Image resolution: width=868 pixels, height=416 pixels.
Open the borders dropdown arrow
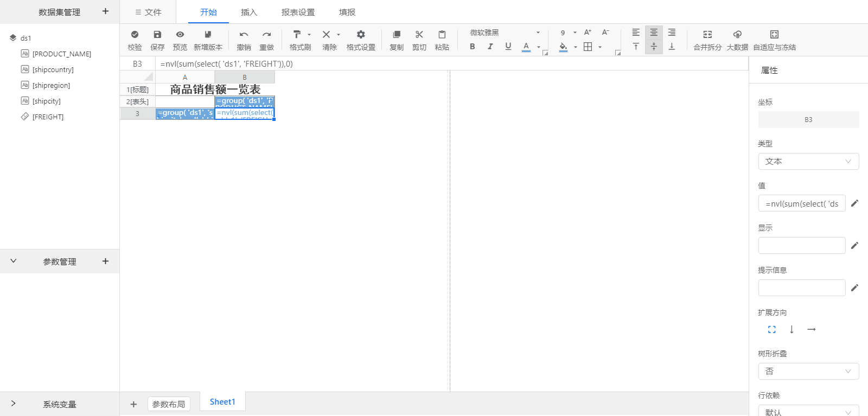click(600, 47)
